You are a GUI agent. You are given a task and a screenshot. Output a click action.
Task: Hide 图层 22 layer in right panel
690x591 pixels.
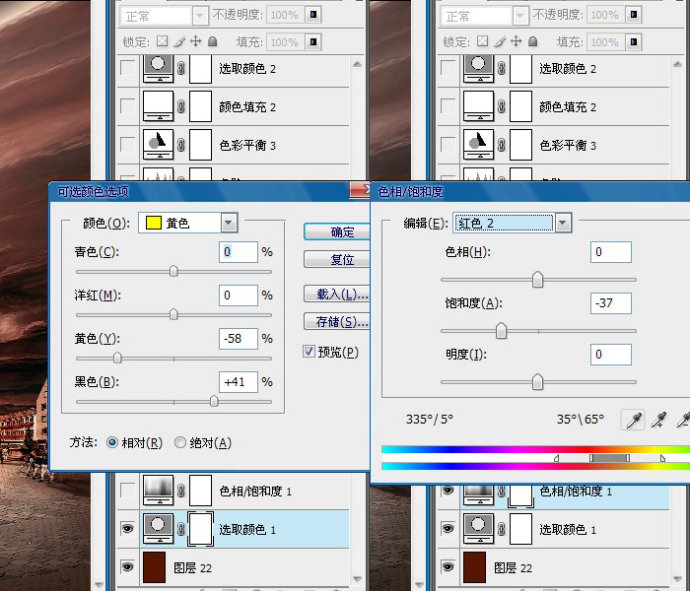(448, 567)
